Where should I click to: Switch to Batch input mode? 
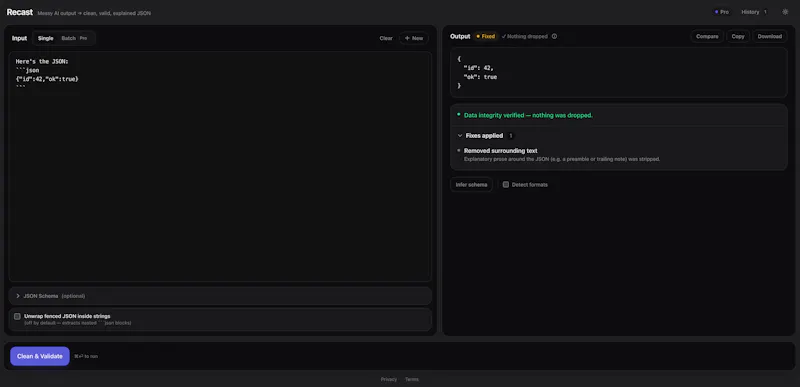tap(74, 38)
